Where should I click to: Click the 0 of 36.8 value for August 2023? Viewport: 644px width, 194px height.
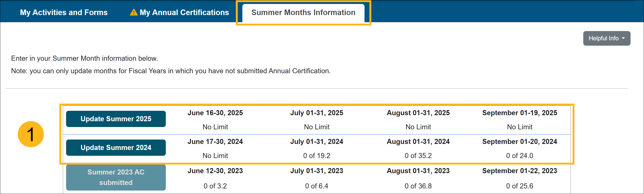(x=418, y=186)
